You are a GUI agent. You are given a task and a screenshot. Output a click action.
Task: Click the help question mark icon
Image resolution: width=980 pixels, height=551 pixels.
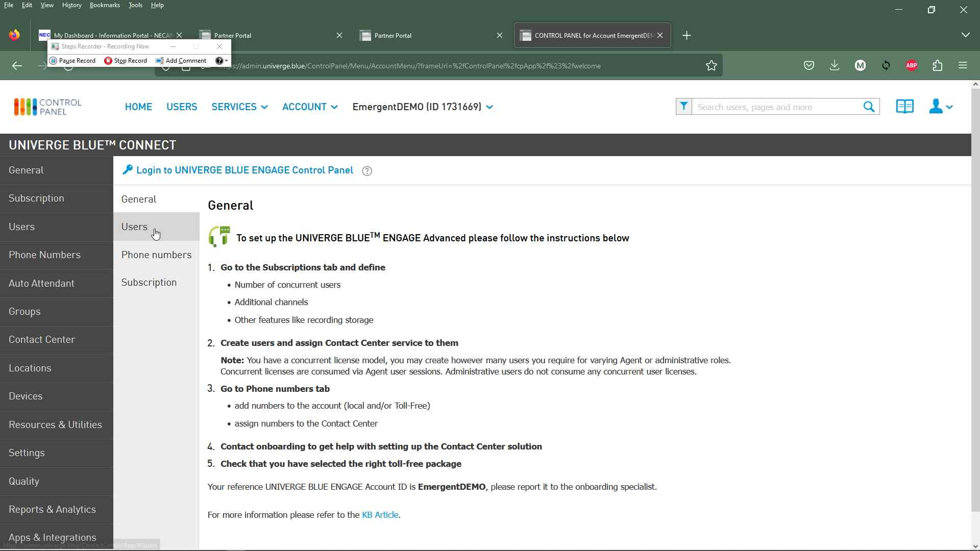tap(367, 170)
